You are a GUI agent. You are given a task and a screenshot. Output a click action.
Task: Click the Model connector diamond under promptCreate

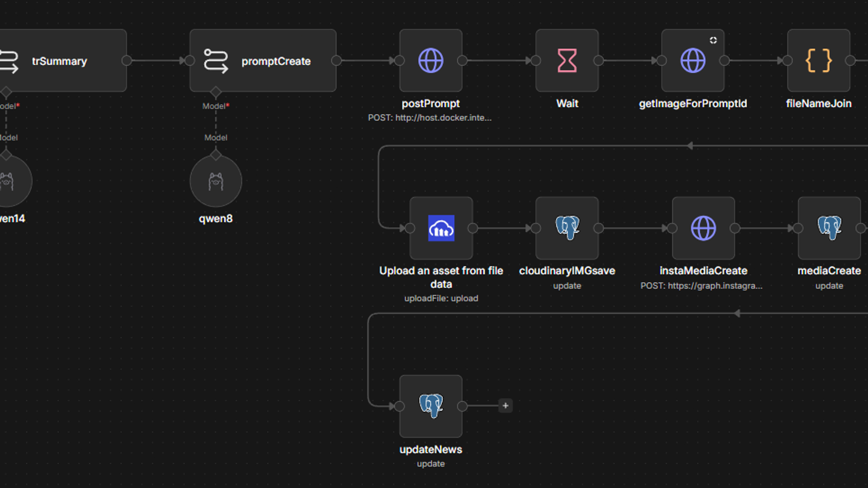(x=216, y=92)
